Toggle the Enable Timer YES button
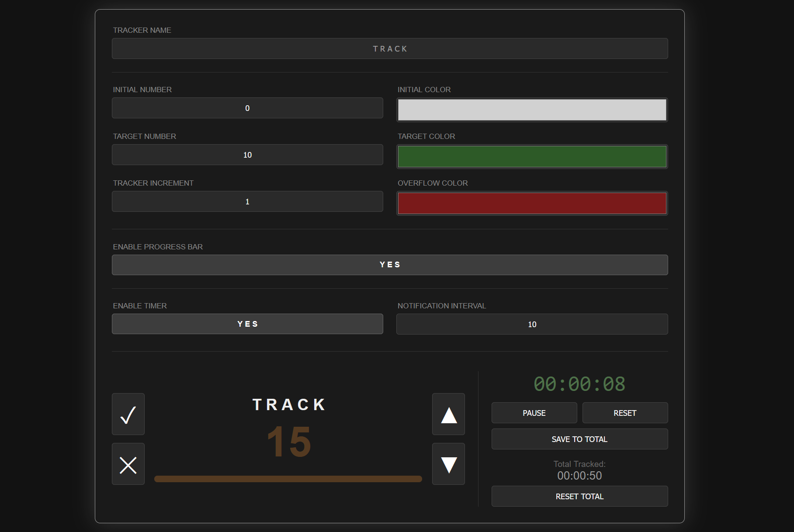 (247, 324)
